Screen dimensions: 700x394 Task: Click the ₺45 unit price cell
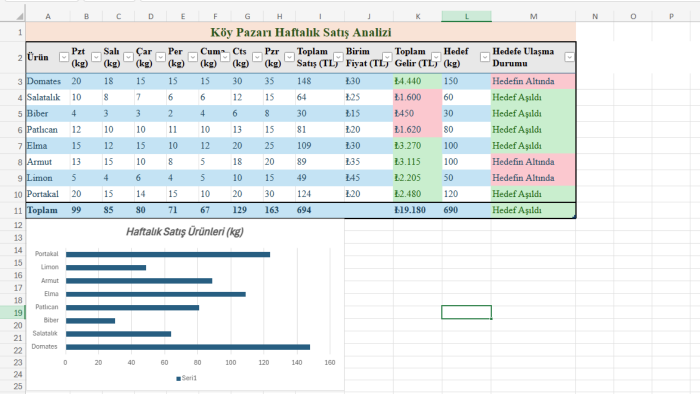[x=369, y=178]
